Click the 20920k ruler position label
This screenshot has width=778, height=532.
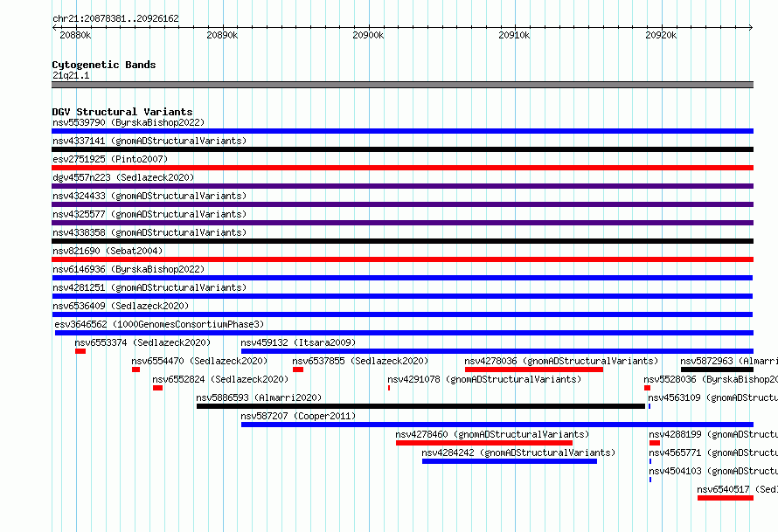tap(661, 35)
